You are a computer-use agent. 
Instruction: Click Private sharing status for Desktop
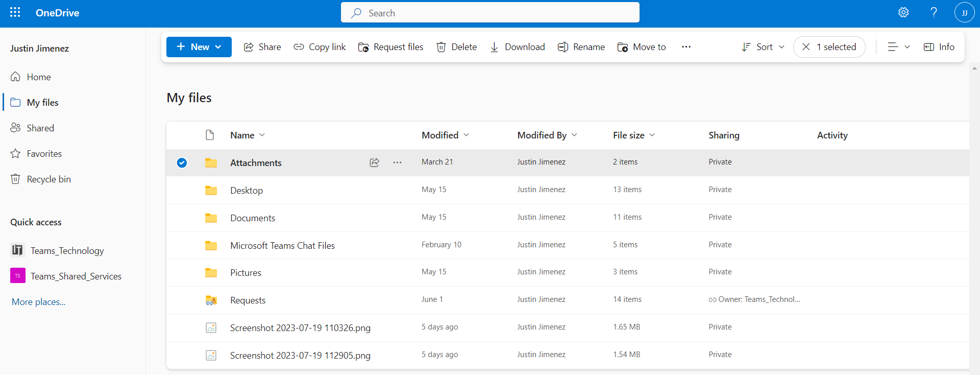click(x=720, y=190)
